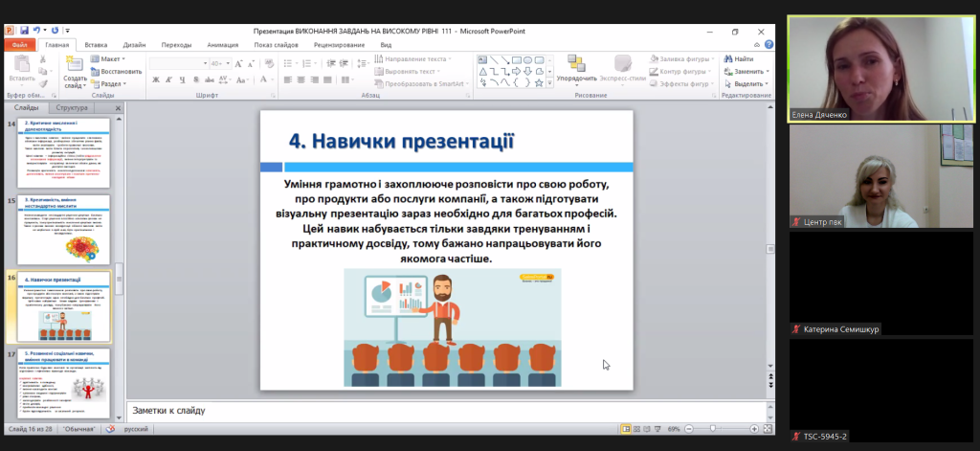Switch to the Структура outline tab
This screenshot has width=980, height=451.
(x=72, y=108)
